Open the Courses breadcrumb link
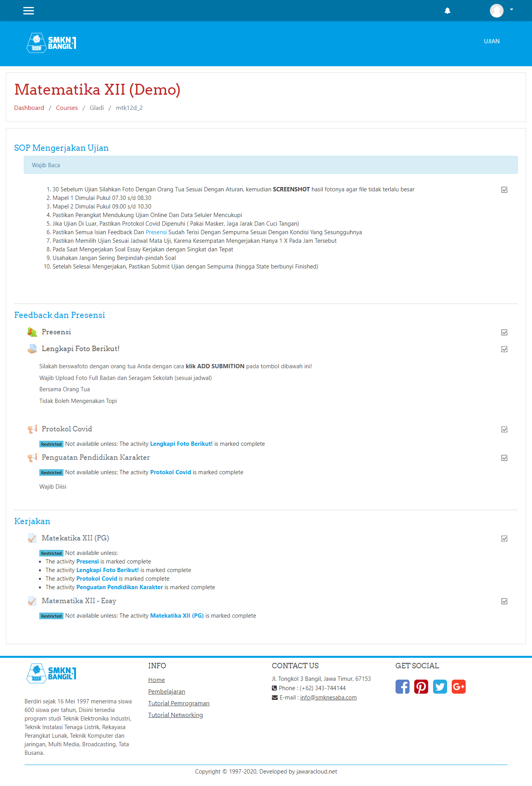The image size is (532, 786). click(x=67, y=108)
